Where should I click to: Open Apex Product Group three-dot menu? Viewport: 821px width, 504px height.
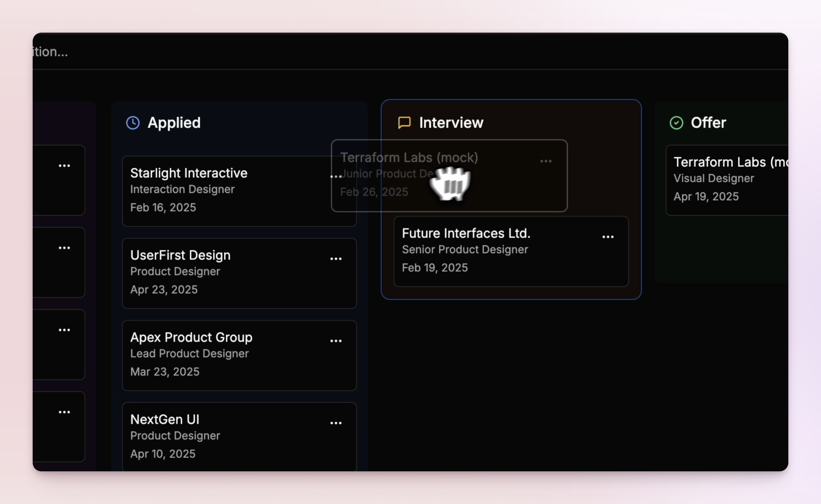click(x=336, y=341)
